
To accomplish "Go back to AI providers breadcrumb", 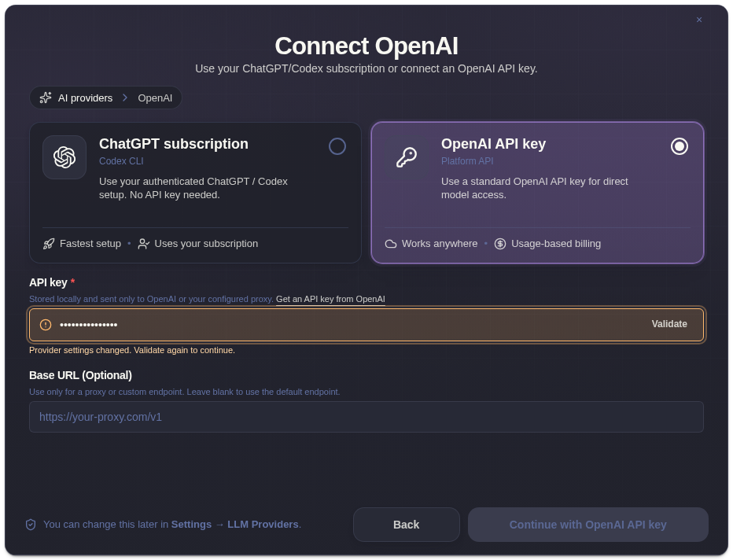I will pos(85,98).
